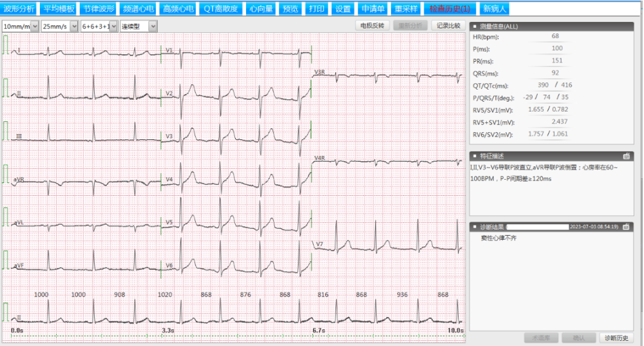Image resolution: width=644 pixels, height=346 pixels.
Task: Switch to the 波形分析 tab
Action: tap(19, 8)
